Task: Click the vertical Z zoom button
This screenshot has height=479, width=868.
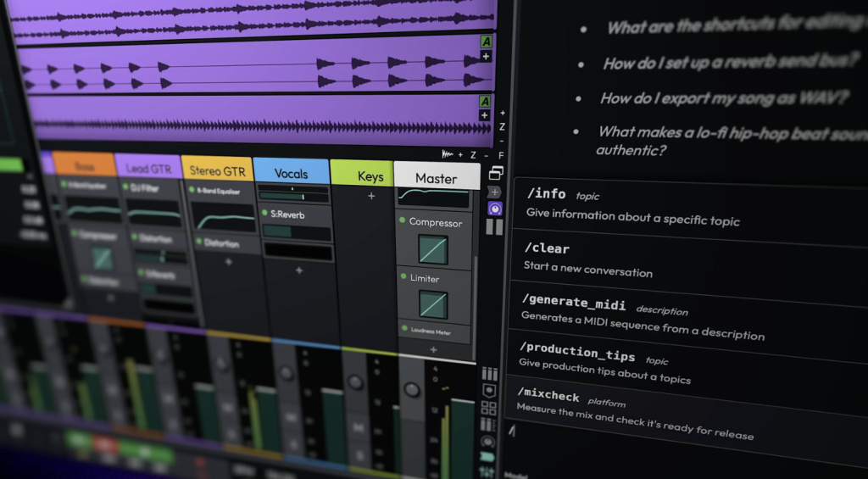Action: click(x=502, y=127)
